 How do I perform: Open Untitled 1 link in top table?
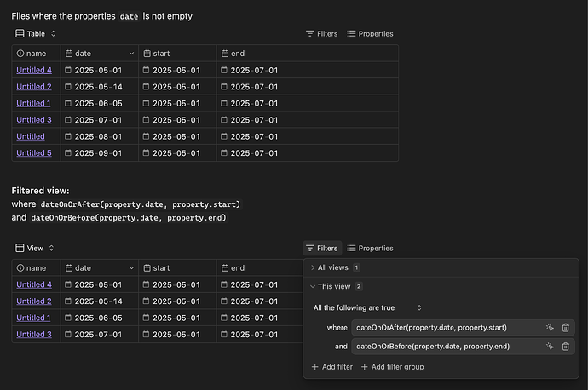tap(33, 103)
